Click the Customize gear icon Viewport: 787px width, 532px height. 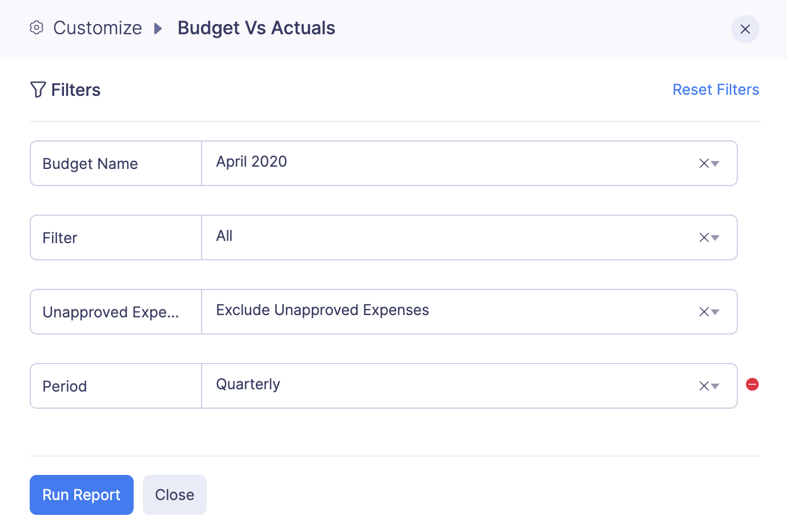point(37,27)
